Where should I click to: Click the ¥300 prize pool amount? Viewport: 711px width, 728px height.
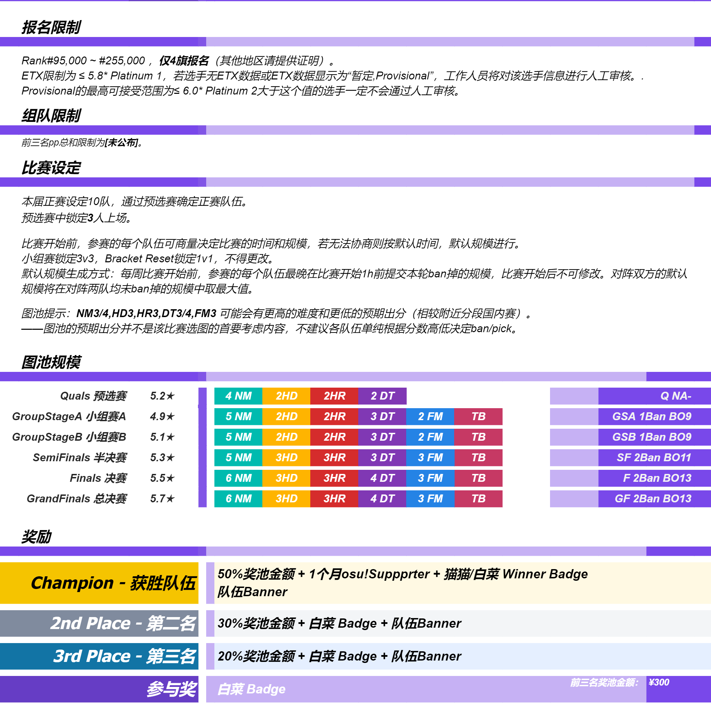pyautogui.click(x=659, y=682)
